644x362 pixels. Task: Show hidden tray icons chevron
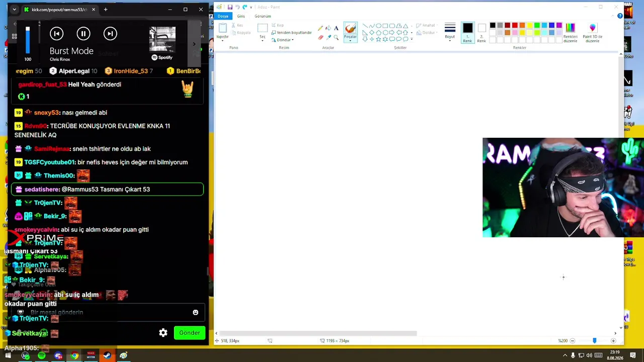tap(565, 355)
